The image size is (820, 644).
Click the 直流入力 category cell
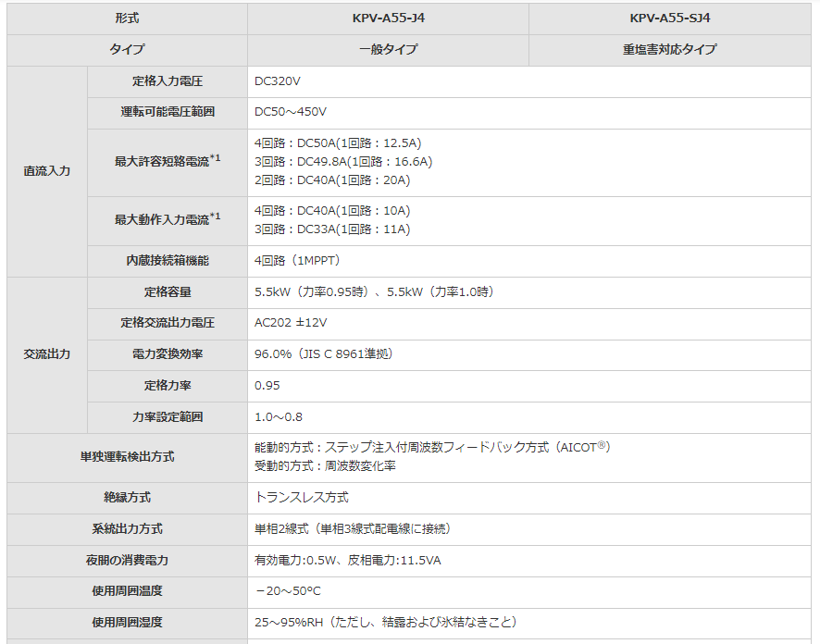tap(47, 171)
